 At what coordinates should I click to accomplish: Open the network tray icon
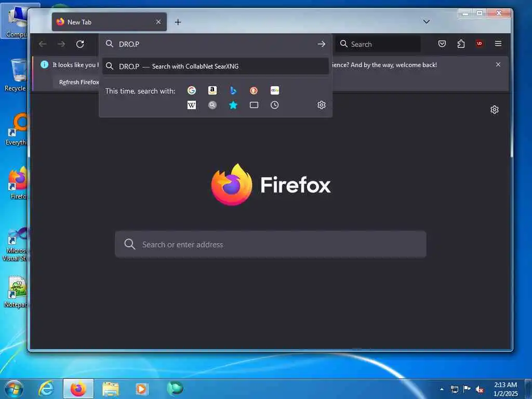pos(454,389)
